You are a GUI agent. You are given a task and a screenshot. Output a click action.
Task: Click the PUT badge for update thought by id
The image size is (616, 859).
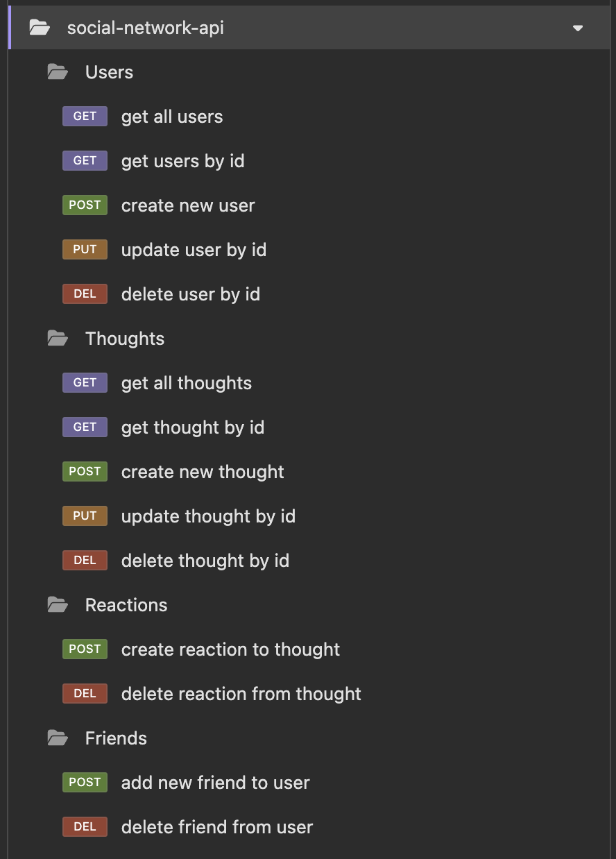[85, 516]
